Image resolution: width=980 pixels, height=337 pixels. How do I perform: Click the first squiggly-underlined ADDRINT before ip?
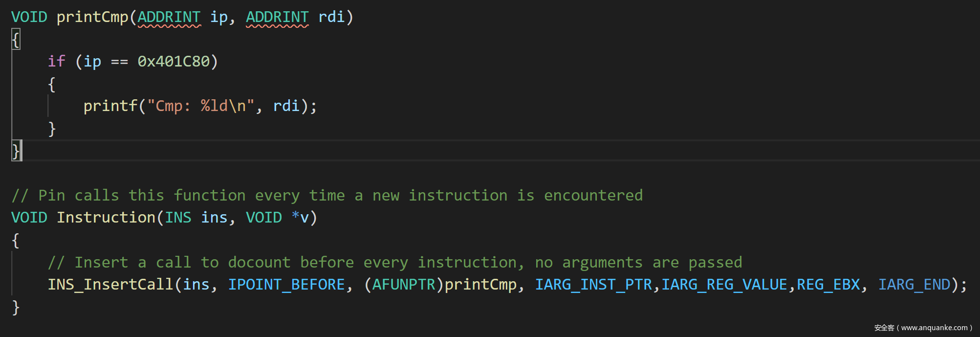point(169,17)
